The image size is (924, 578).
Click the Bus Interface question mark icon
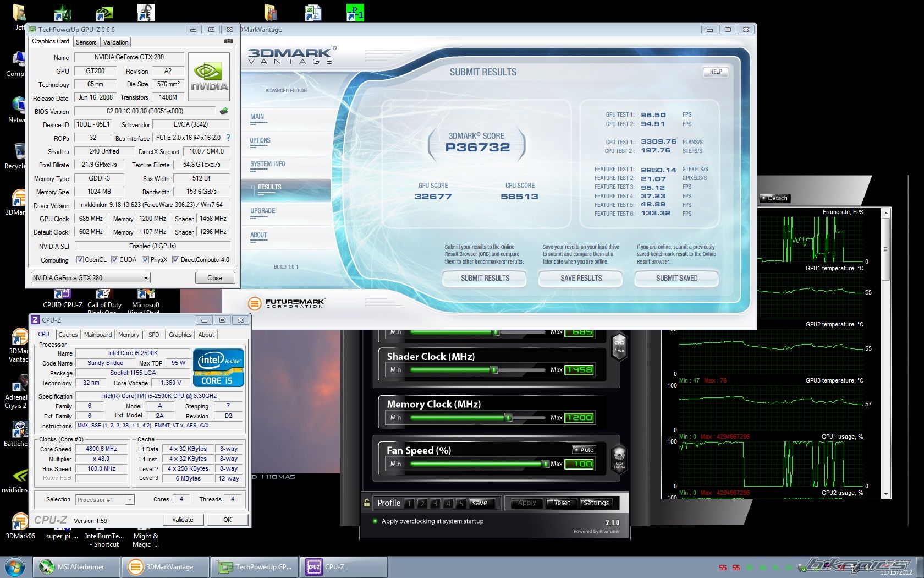tap(228, 138)
